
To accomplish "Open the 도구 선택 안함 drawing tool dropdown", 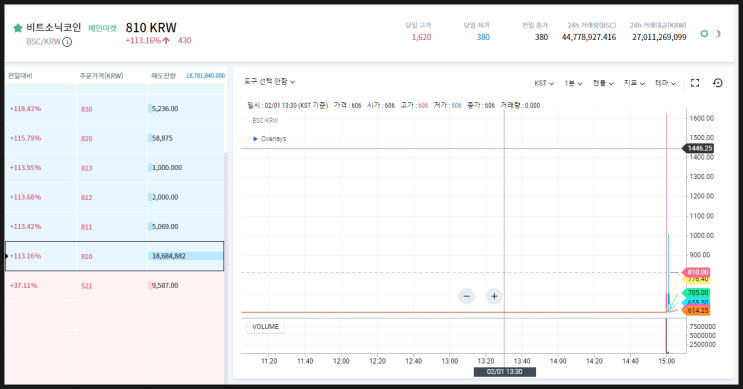I will point(270,81).
